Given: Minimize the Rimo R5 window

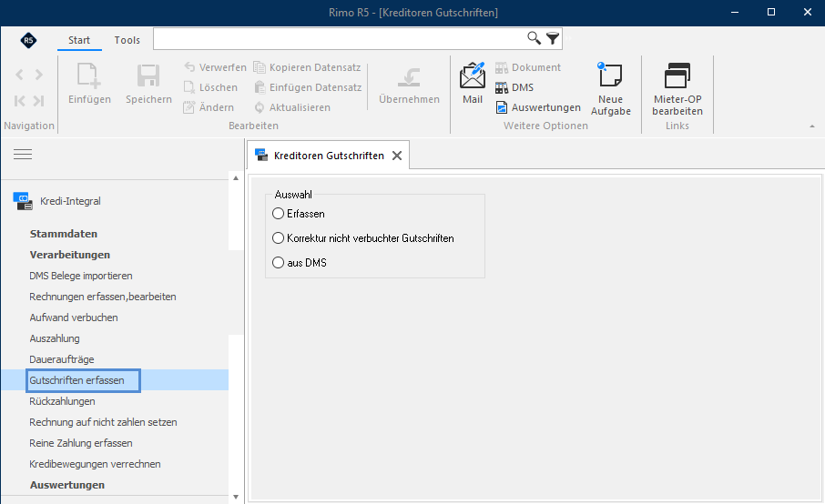Looking at the screenshot, I should [735, 12].
